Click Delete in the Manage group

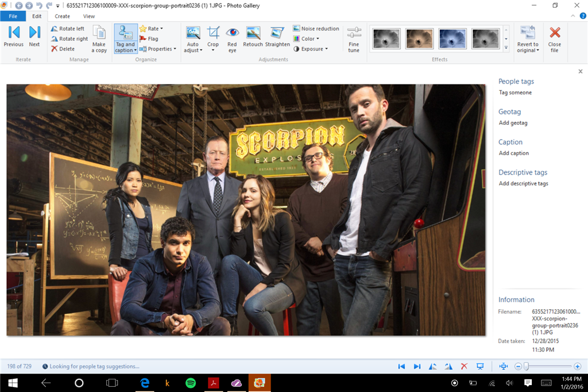[63, 49]
